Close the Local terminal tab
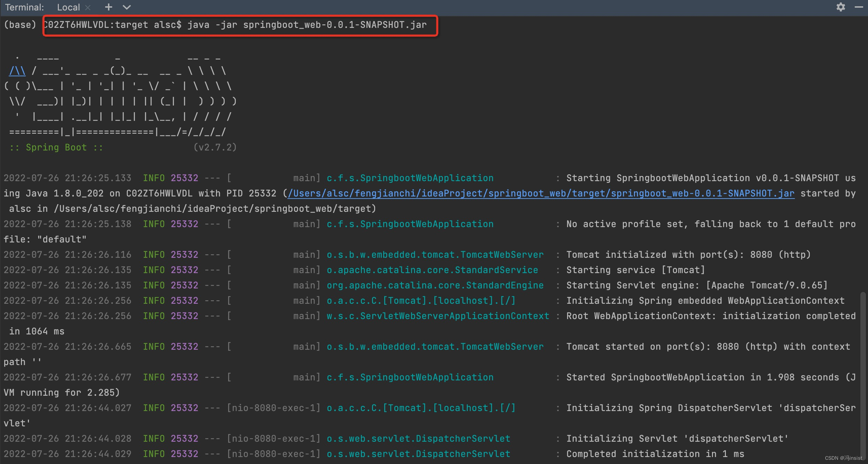This screenshot has height=464, width=868. (x=88, y=7)
